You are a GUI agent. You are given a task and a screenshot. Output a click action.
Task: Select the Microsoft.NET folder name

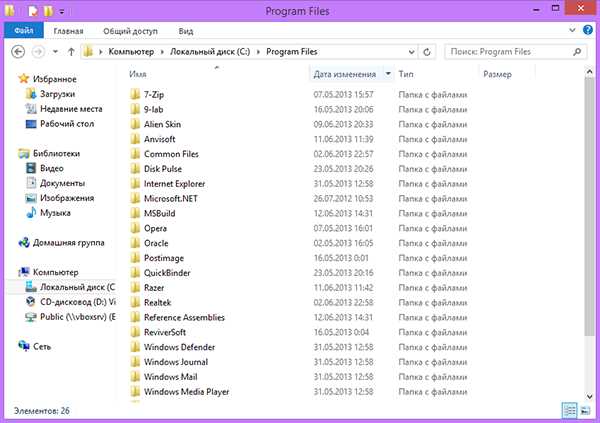click(x=171, y=198)
